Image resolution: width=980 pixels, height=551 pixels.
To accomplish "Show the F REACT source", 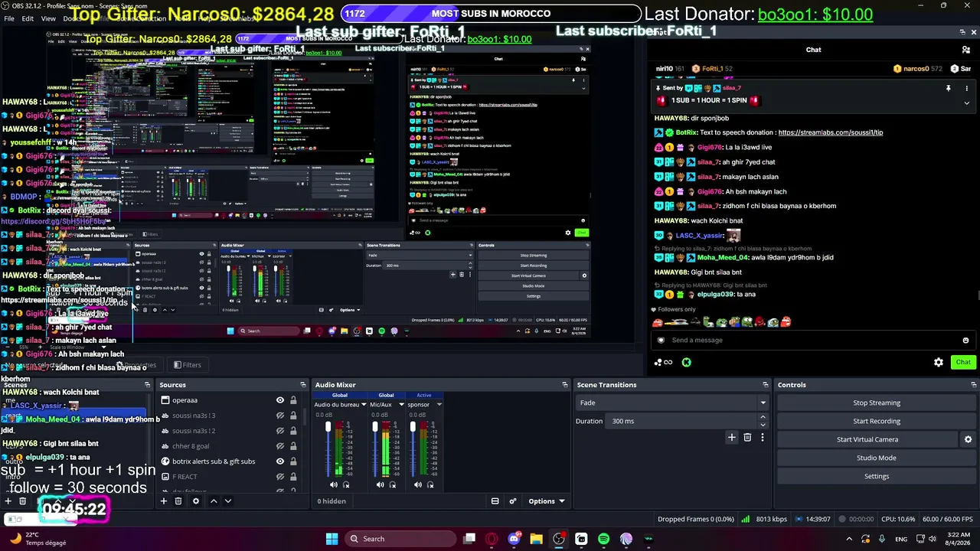I will 279,477.
